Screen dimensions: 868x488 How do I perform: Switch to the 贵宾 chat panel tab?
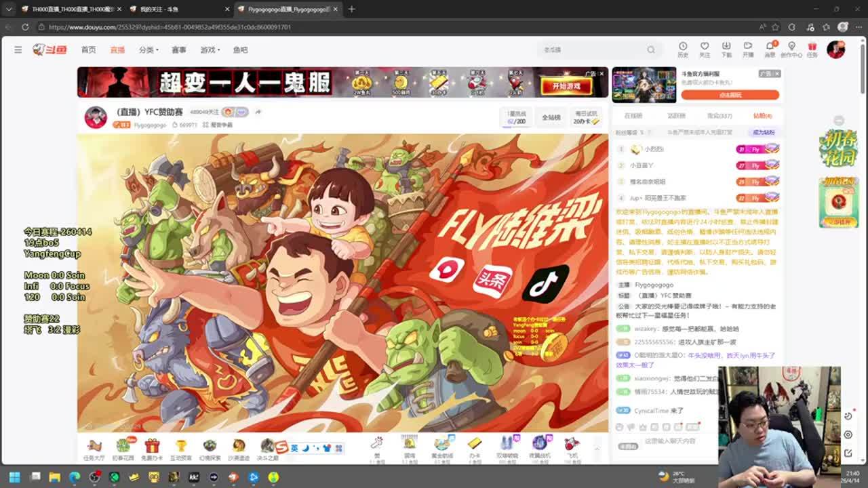(719, 116)
